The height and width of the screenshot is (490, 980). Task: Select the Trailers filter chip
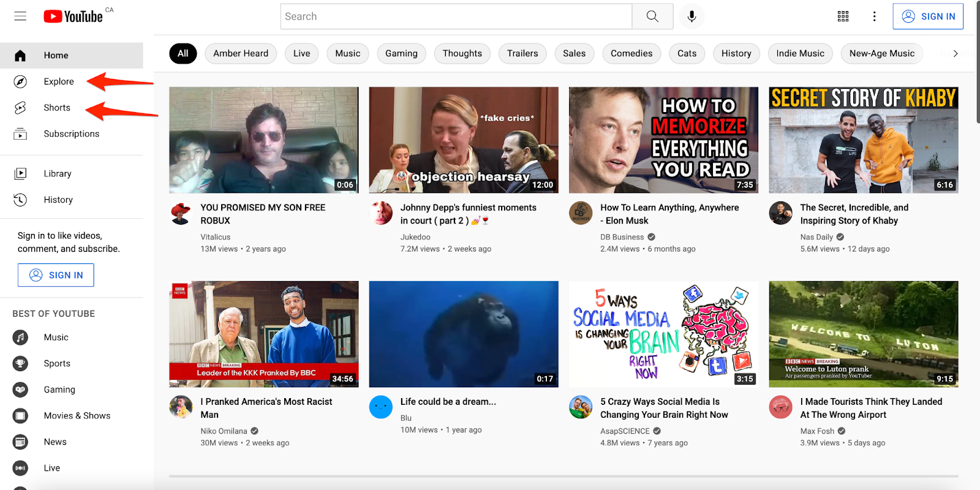pyautogui.click(x=522, y=54)
